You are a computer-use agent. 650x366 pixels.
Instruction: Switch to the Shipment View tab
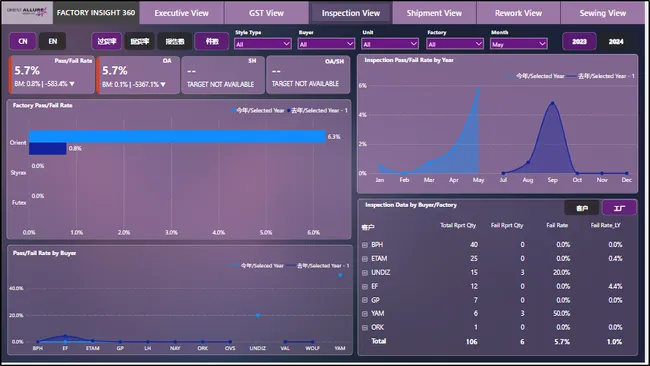pyautogui.click(x=434, y=13)
